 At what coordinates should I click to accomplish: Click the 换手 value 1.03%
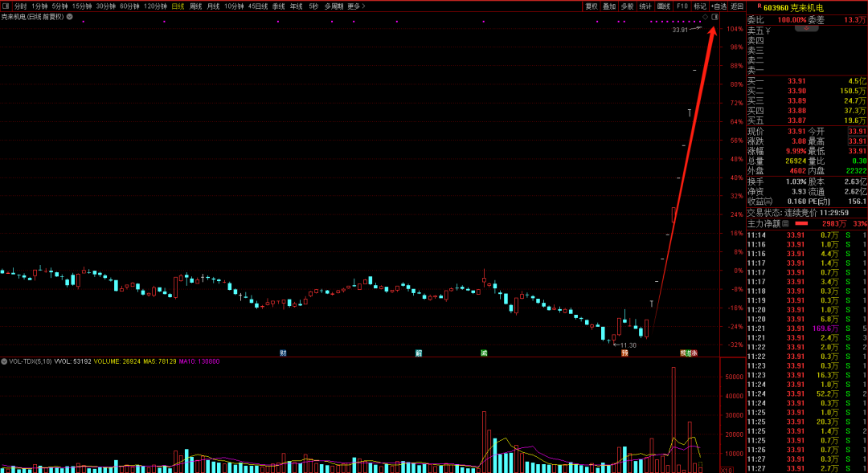pyautogui.click(x=796, y=181)
